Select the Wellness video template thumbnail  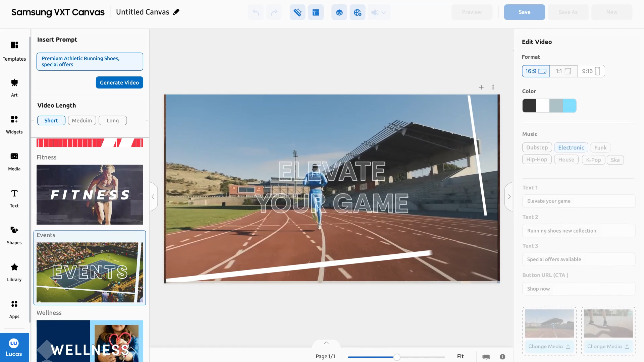(x=90, y=341)
